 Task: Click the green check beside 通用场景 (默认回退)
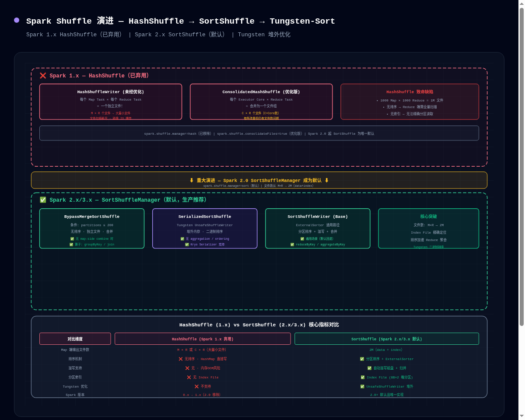(302, 239)
